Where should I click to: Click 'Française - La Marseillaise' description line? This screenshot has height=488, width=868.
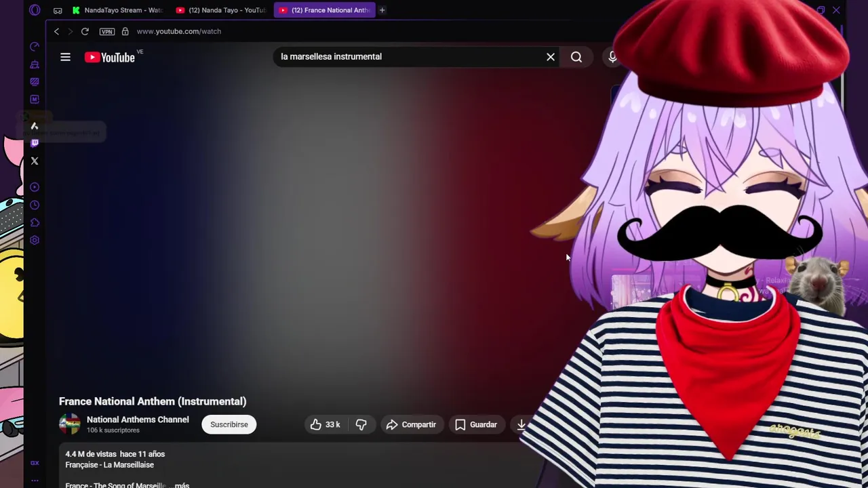coord(110,465)
